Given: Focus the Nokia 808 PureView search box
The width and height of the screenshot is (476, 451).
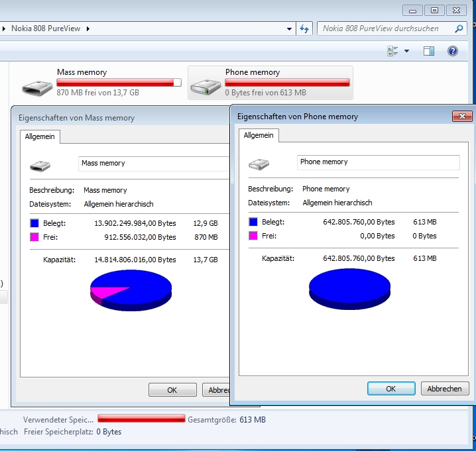Looking at the screenshot, I should [x=392, y=28].
